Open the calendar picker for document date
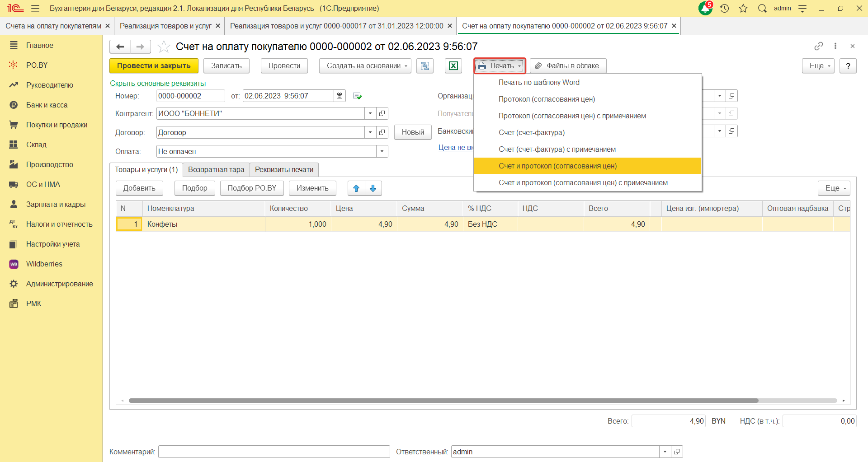Screen dimensions: 868x462 point(340,96)
